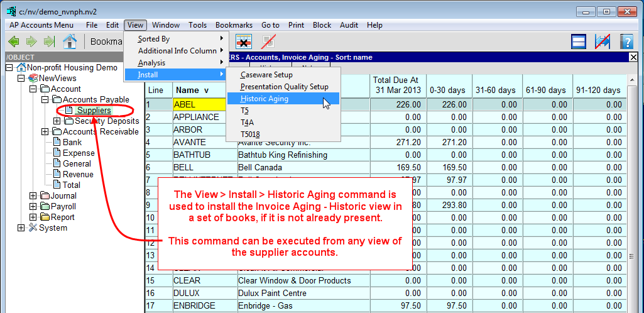Click the green back arrow icon

[x=13, y=41]
